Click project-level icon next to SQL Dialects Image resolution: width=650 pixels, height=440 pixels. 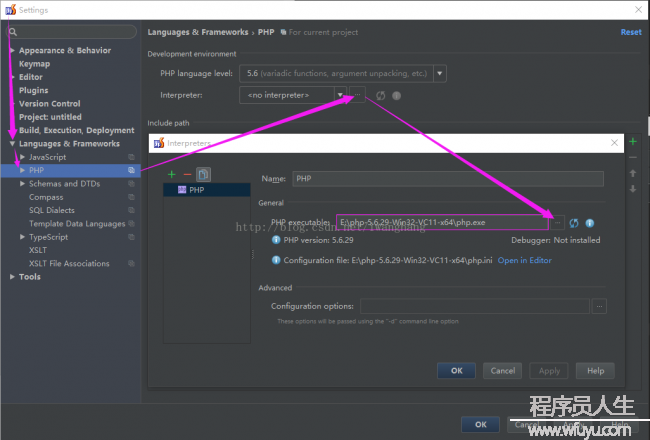131,210
